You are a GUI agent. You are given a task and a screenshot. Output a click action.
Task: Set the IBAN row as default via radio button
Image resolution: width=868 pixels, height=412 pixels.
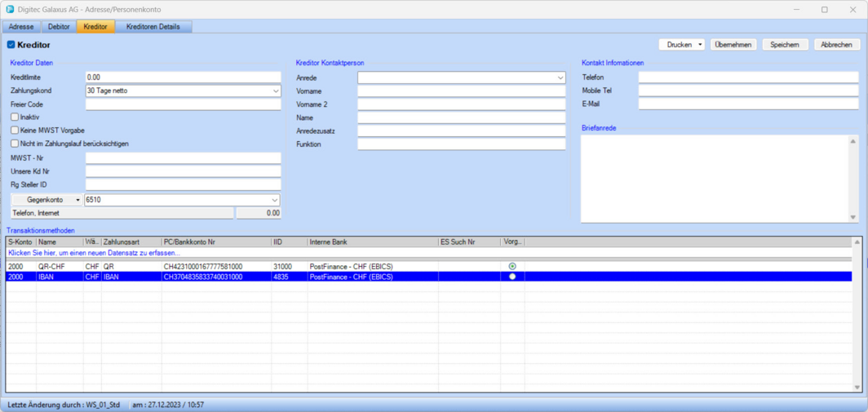512,277
